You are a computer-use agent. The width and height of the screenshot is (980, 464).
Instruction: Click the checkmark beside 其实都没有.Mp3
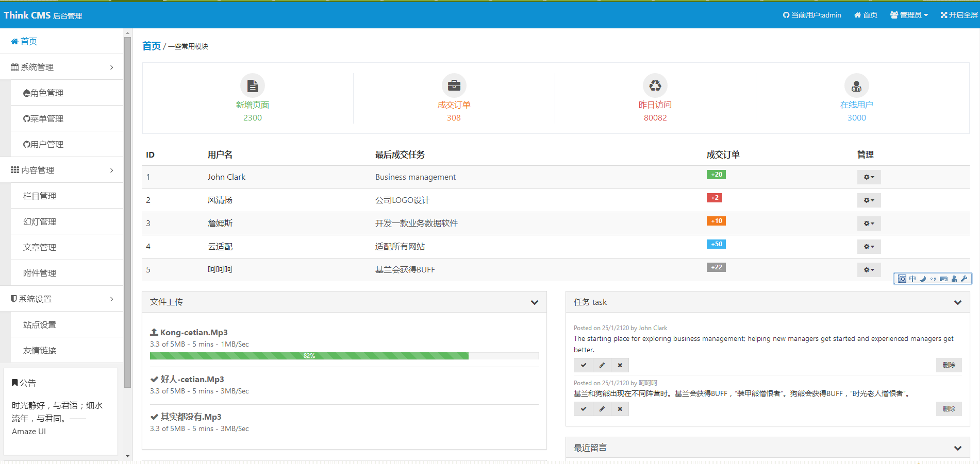tap(154, 417)
